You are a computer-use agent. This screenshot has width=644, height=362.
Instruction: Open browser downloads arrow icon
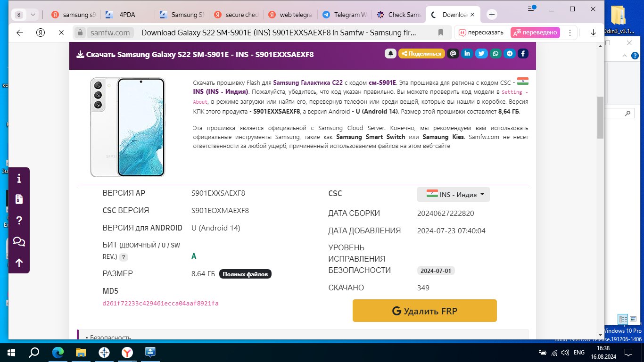[594, 33]
